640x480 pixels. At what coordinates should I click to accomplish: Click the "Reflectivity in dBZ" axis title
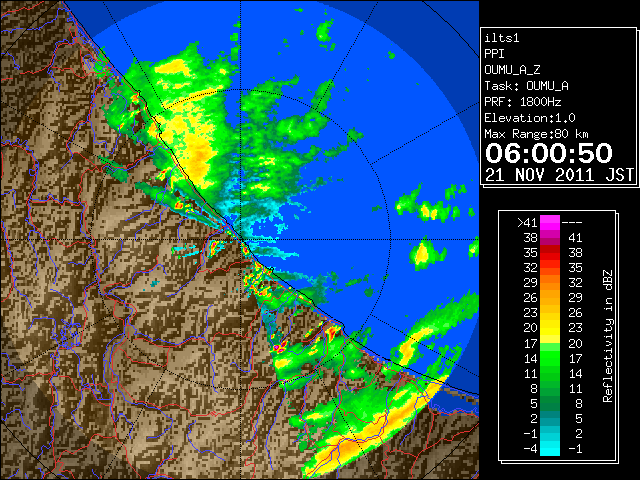607,336
